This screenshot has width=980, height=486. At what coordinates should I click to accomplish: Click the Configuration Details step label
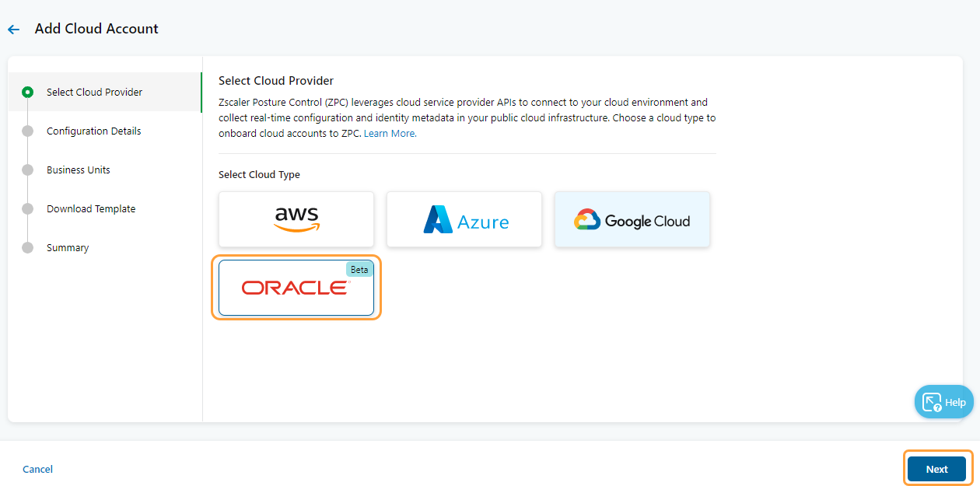click(95, 131)
